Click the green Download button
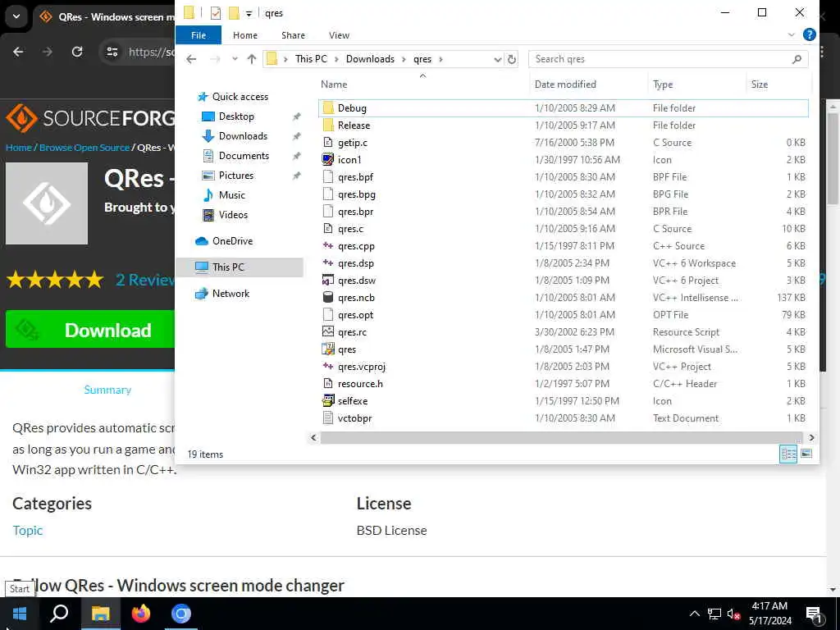The image size is (840, 630). (90, 330)
